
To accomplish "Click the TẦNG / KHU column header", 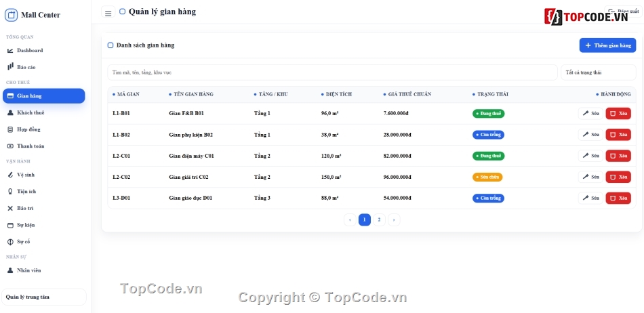I will (270, 94).
